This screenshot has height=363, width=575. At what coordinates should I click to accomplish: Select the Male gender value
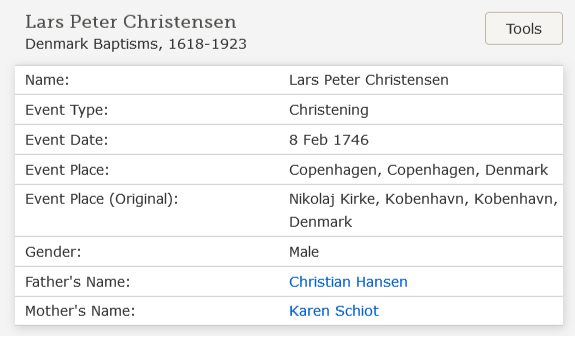(304, 252)
